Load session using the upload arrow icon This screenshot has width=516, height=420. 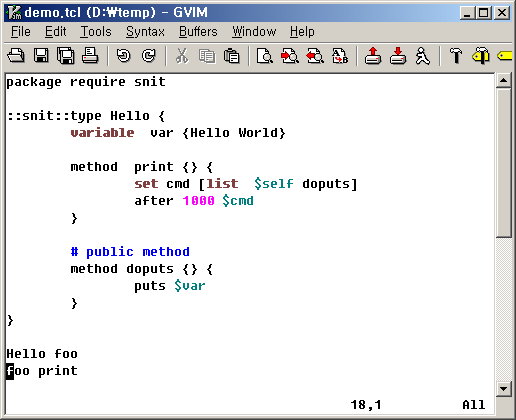[x=373, y=55]
